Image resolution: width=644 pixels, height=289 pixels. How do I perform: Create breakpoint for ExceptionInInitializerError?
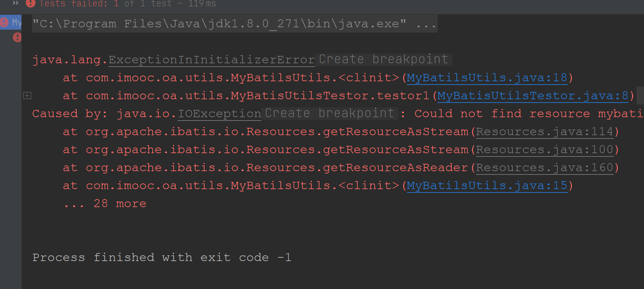click(383, 60)
